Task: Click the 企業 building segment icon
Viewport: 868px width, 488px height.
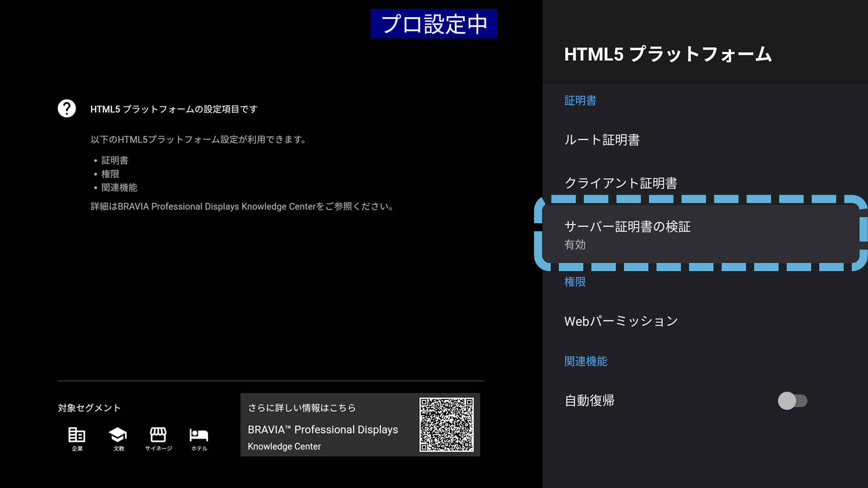Action: tap(77, 435)
